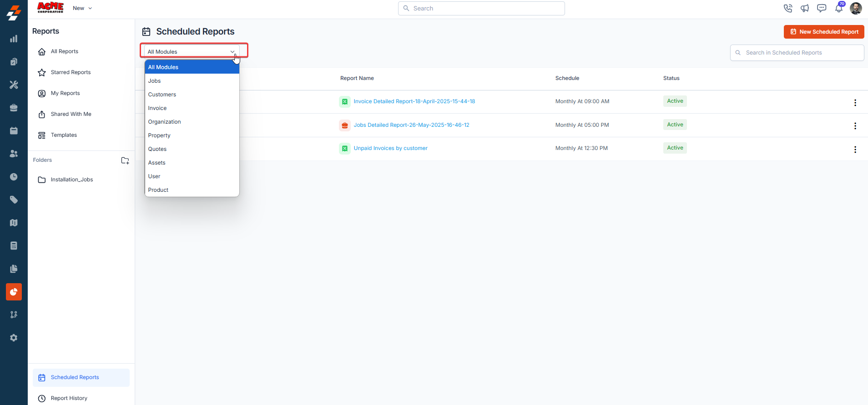
Task: Focus Search in Scheduled Reports field
Action: [x=797, y=53]
